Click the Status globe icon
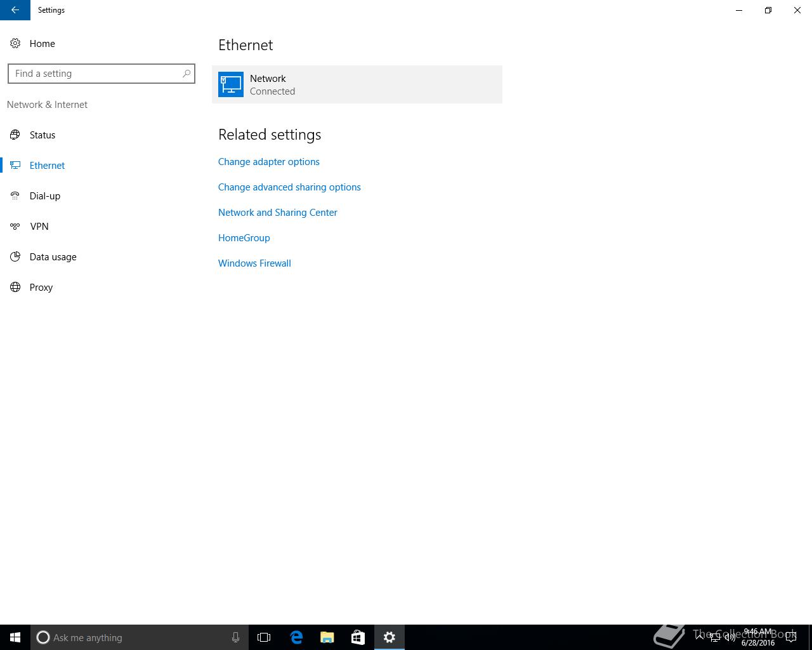 15,135
